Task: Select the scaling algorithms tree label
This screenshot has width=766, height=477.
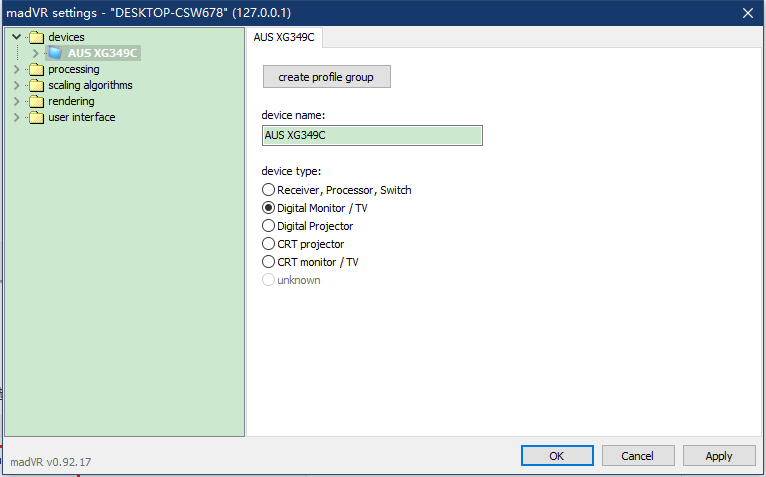Action: (x=90, y=86)
